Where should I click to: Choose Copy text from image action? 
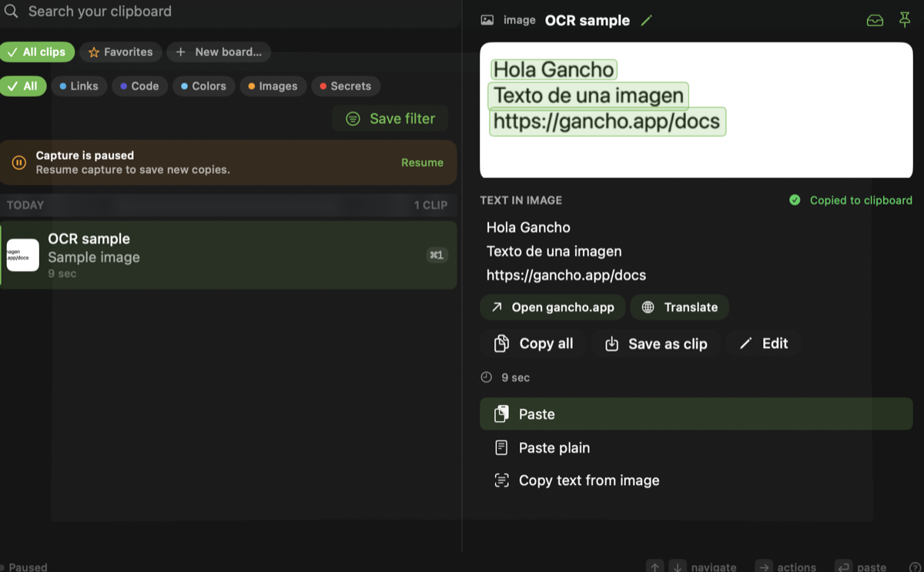tap(696, 480)
